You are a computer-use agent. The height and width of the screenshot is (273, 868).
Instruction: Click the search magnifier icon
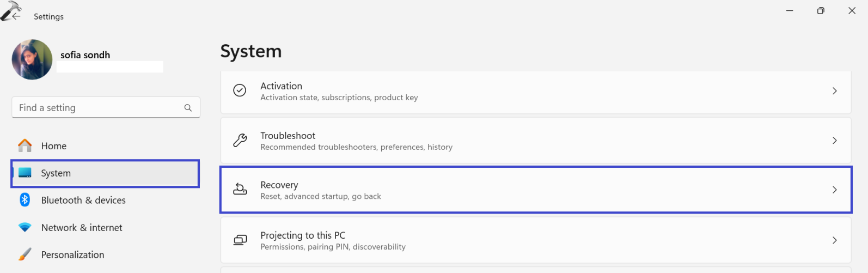pyautogui.click(x=188, y=108)
